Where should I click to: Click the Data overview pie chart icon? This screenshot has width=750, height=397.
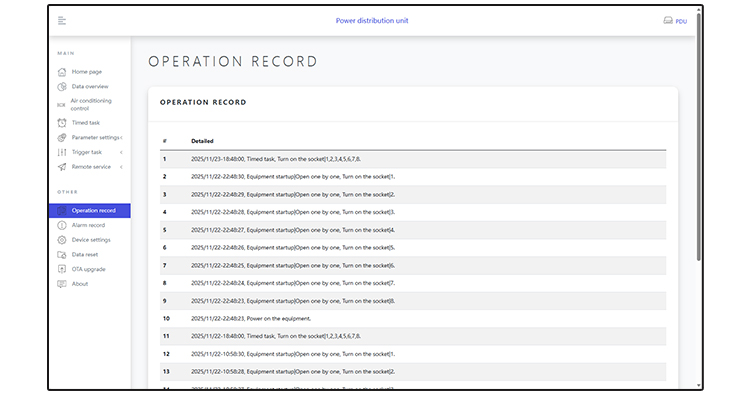(x=62, y=87)
